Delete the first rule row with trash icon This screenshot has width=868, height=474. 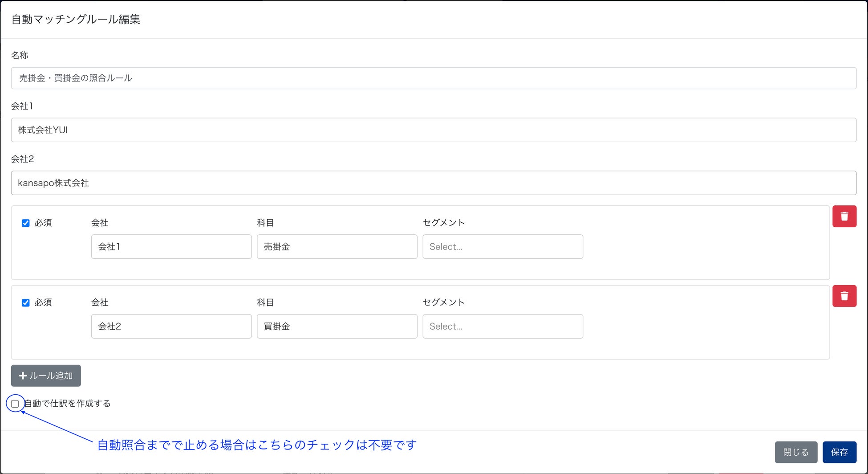click(x=844, y=217)
